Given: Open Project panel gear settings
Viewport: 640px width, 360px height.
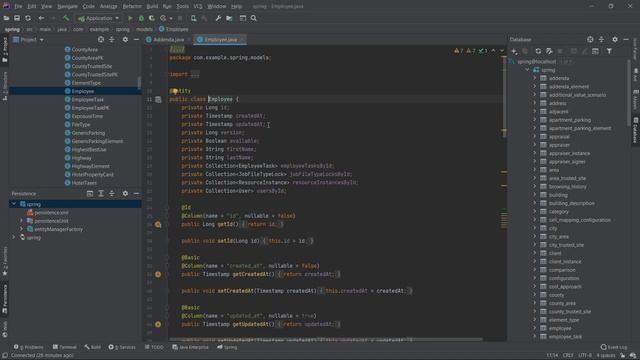Looking at the screenshot, I should click(x=125, y=40).
